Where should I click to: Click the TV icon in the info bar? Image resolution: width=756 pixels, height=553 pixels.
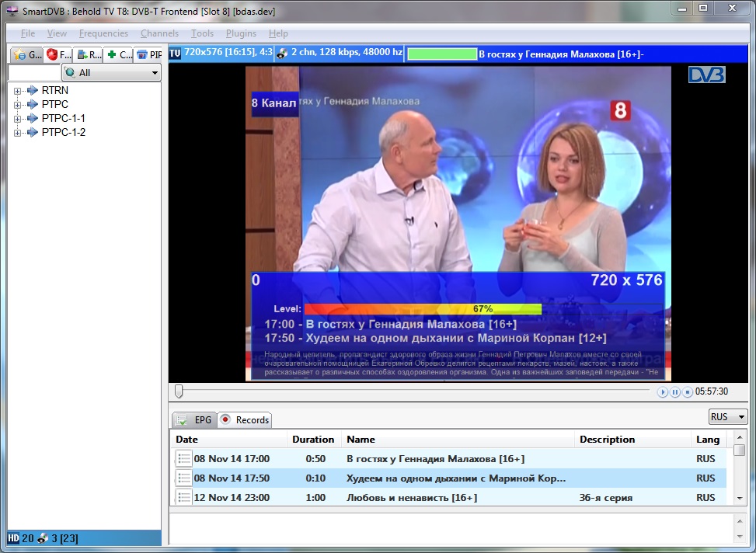pos(175,54)
